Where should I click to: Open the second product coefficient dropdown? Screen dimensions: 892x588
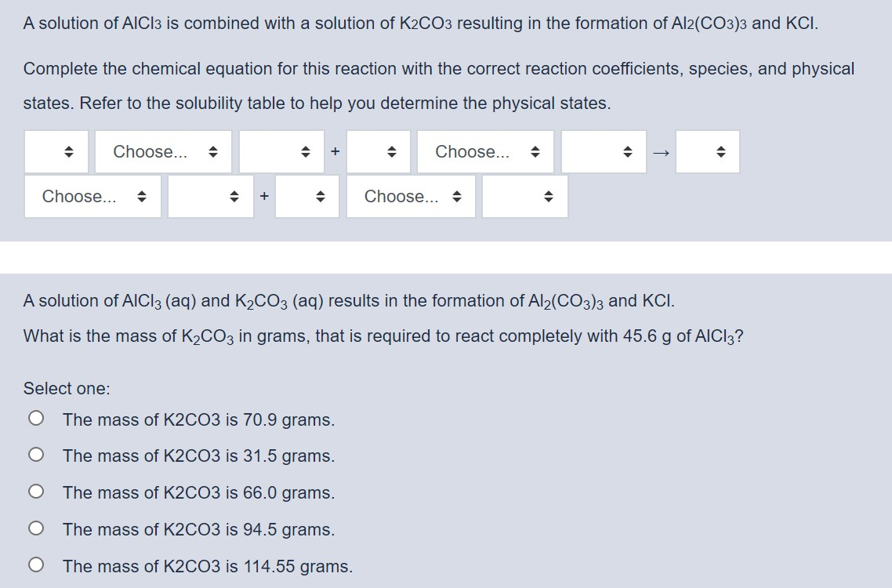(307, 196)
